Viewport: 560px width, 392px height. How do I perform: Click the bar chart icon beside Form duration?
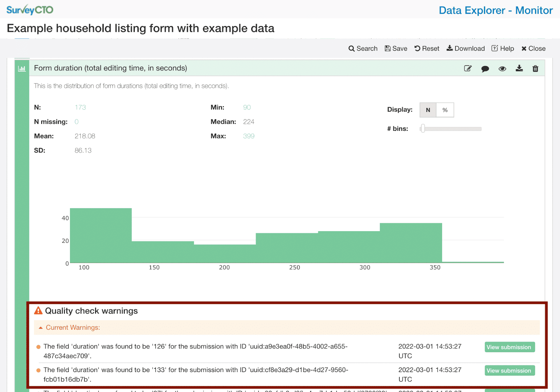coord(22,69)
